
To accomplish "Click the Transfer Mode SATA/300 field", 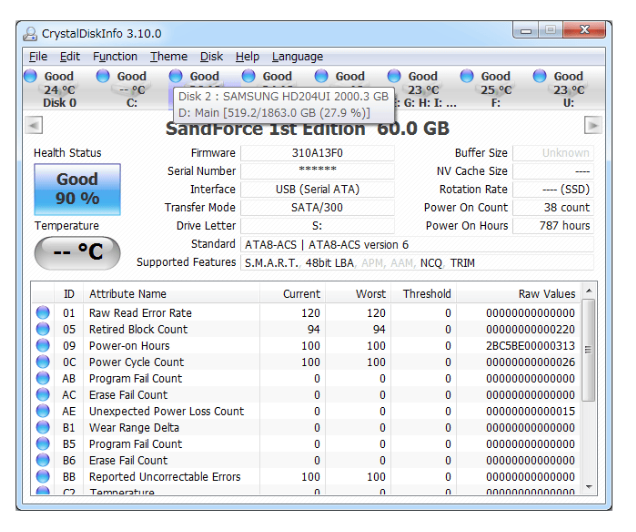I will click(x=317, y=208).
